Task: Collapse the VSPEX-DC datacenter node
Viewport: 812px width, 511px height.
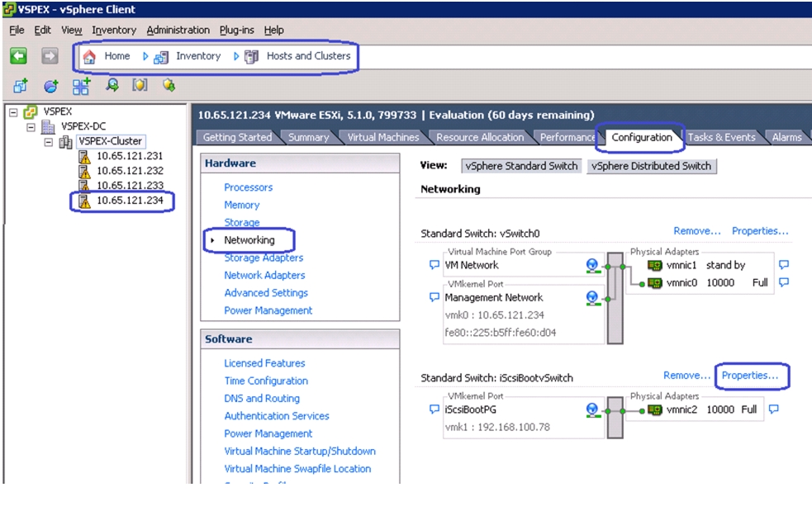Action: [x=31, y=127]
